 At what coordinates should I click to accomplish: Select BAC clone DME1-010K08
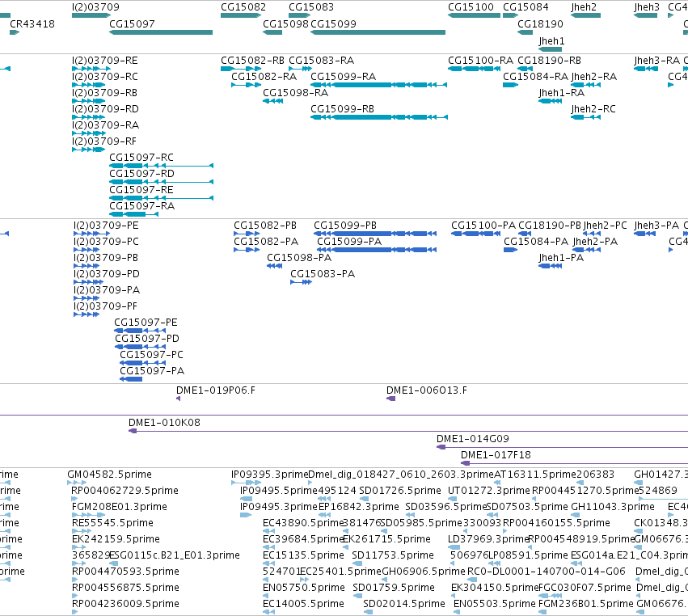click(x=408, y=431)
